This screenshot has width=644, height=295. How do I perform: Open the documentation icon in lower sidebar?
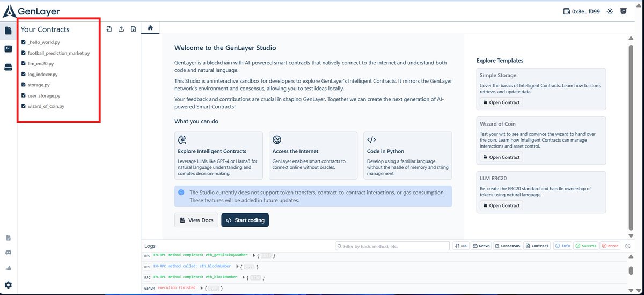point(8,238)
